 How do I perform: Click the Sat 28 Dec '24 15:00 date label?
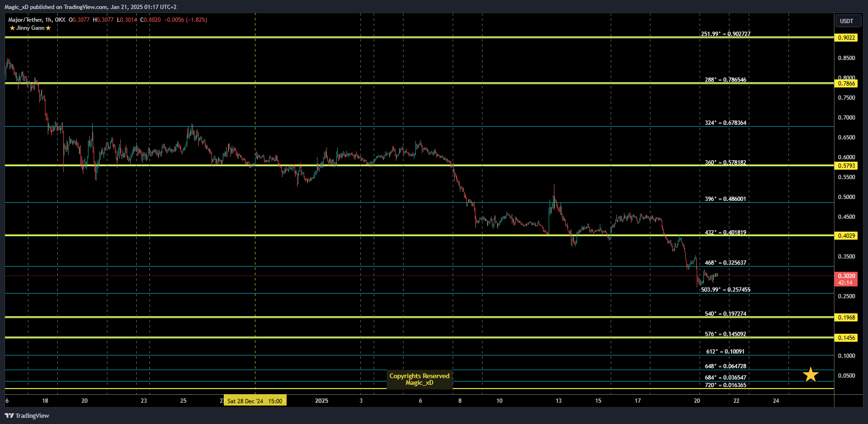[x=255, y=401]
